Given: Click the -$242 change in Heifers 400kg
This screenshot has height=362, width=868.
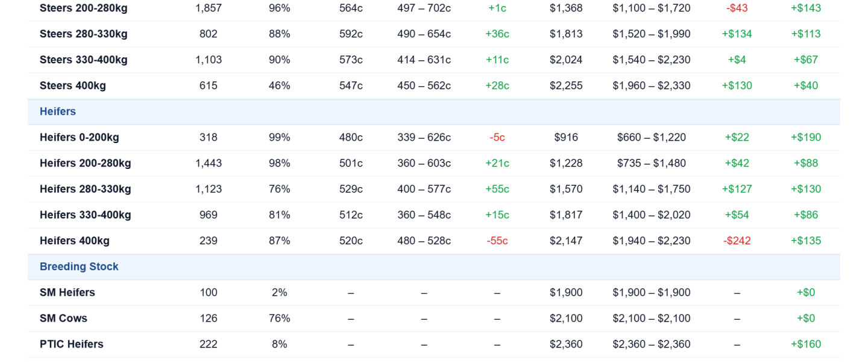Looking at the screenshot, I should [x=737, y=241].
